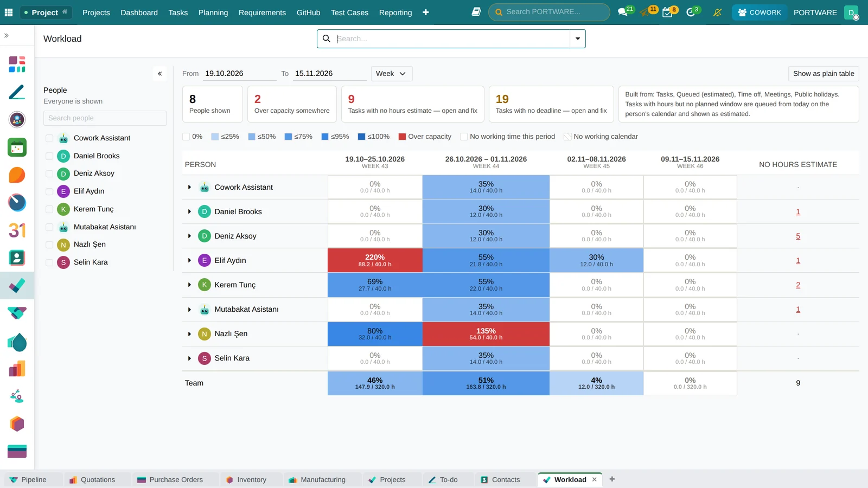Select the Selin Kara checkbox in People

(x=49, y=262)
